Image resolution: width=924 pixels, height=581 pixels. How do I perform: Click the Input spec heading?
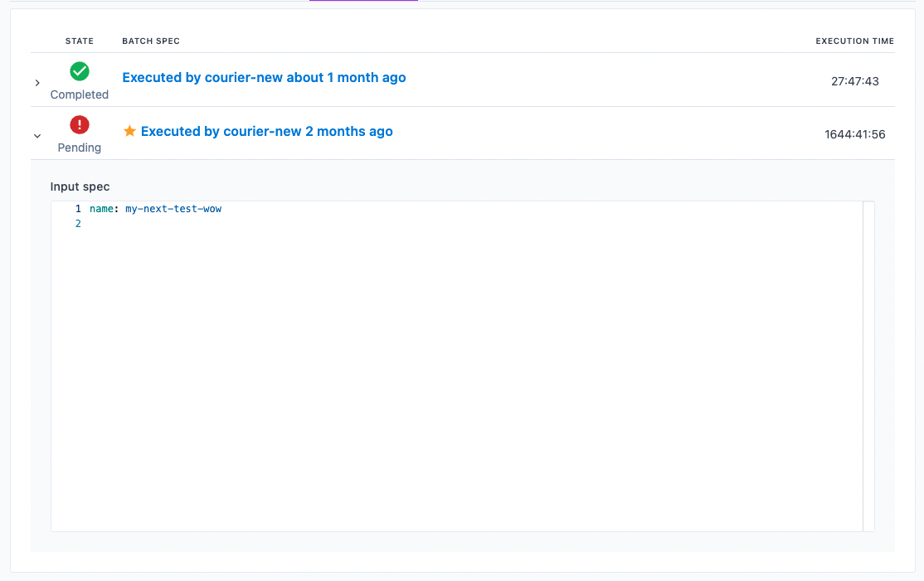click(80, 186)
